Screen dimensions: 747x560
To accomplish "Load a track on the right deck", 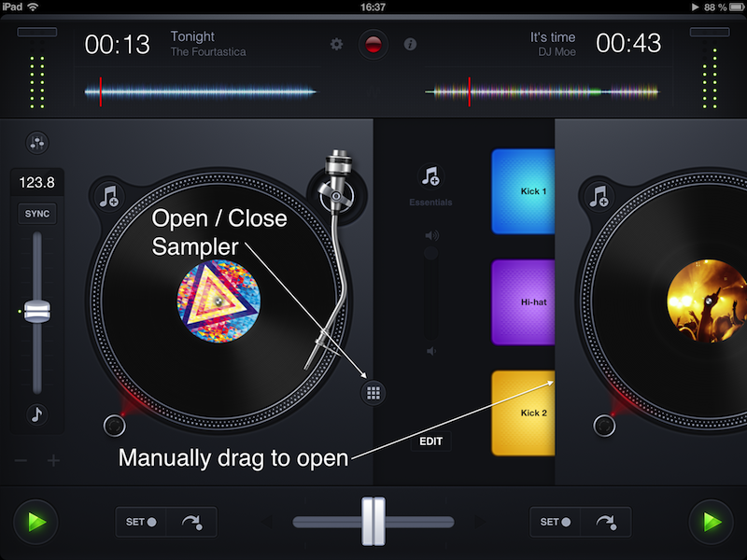I will pos(598,196).
